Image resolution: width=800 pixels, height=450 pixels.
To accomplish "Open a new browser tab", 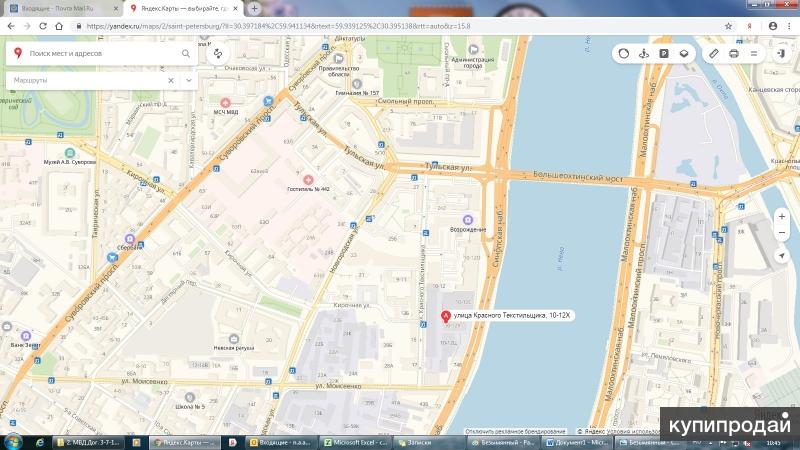I will [254, 8].
